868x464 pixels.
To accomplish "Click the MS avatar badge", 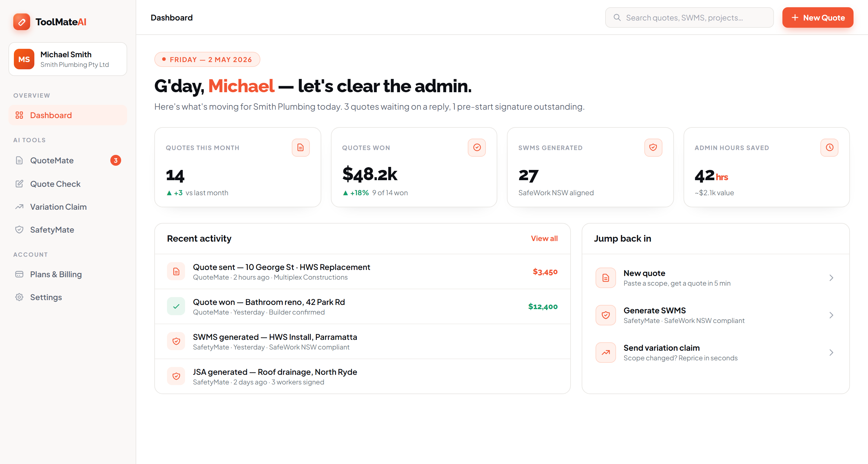I will [24, 59].
